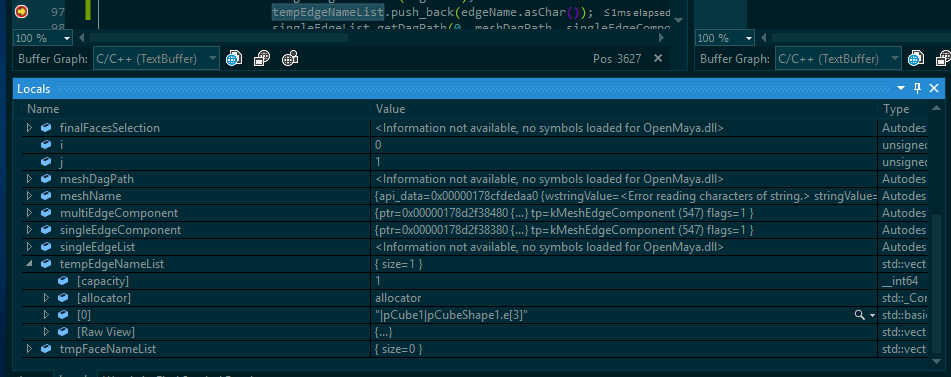
Task: Open Locals window position dropdown arrow
Action: click(901, 88)
